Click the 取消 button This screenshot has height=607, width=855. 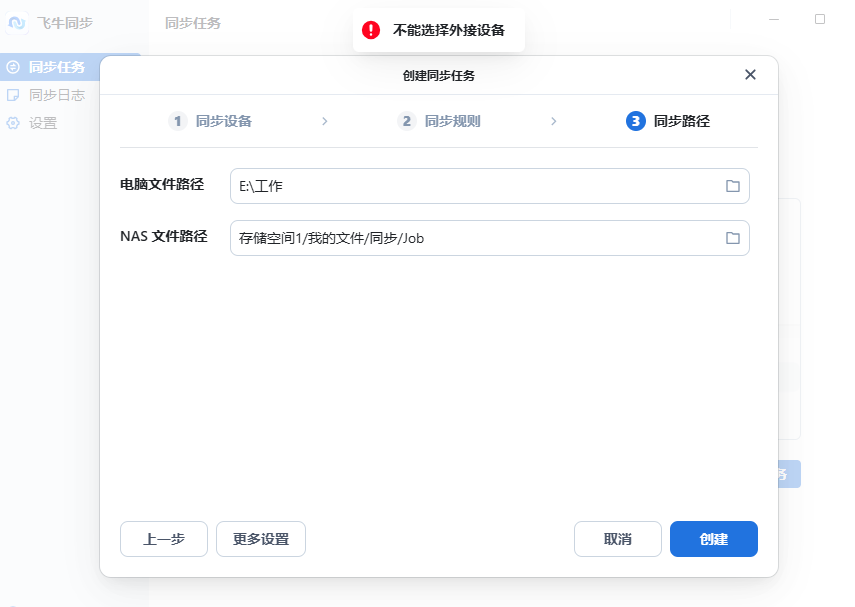618,539
